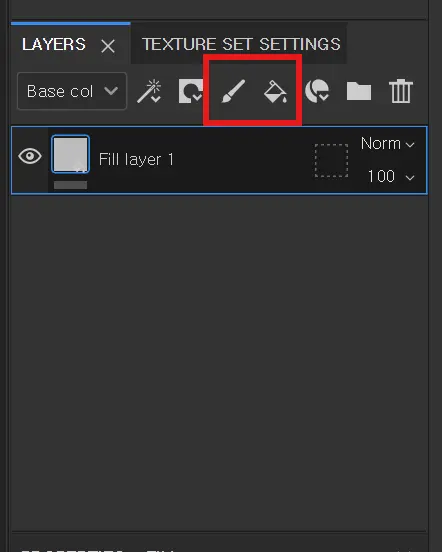The image size is (442, 552).
Task: Open the add effect magic wand menu
Action: click(x=149, y=92)
